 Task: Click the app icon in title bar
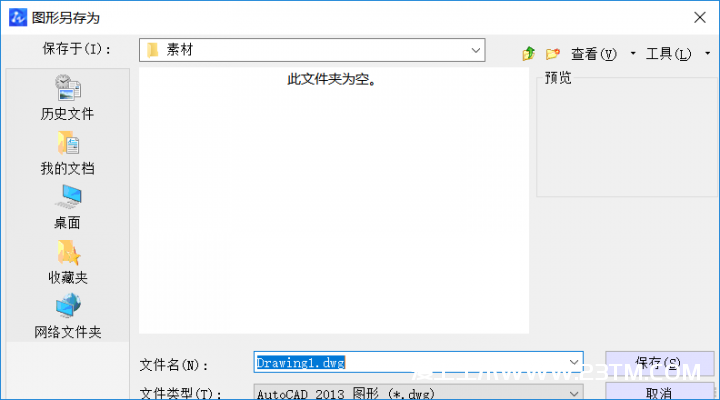pyautogui.click(x=16, y=17)
